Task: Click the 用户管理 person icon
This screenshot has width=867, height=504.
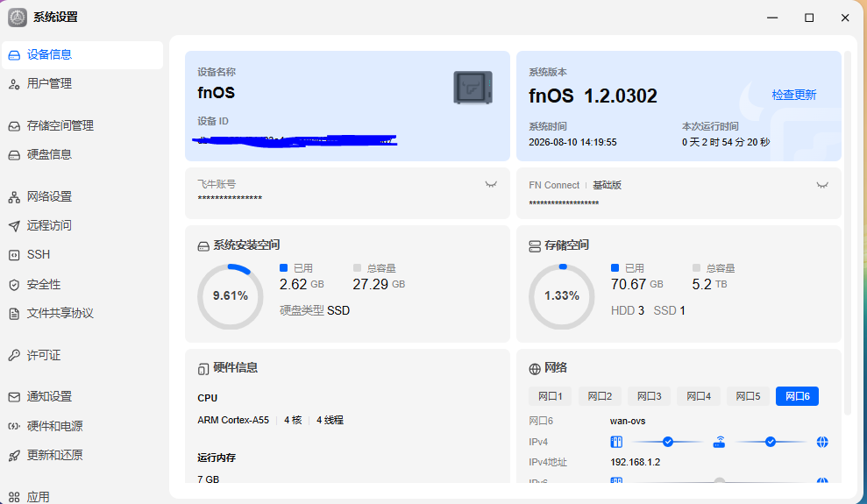Action: 14,84
